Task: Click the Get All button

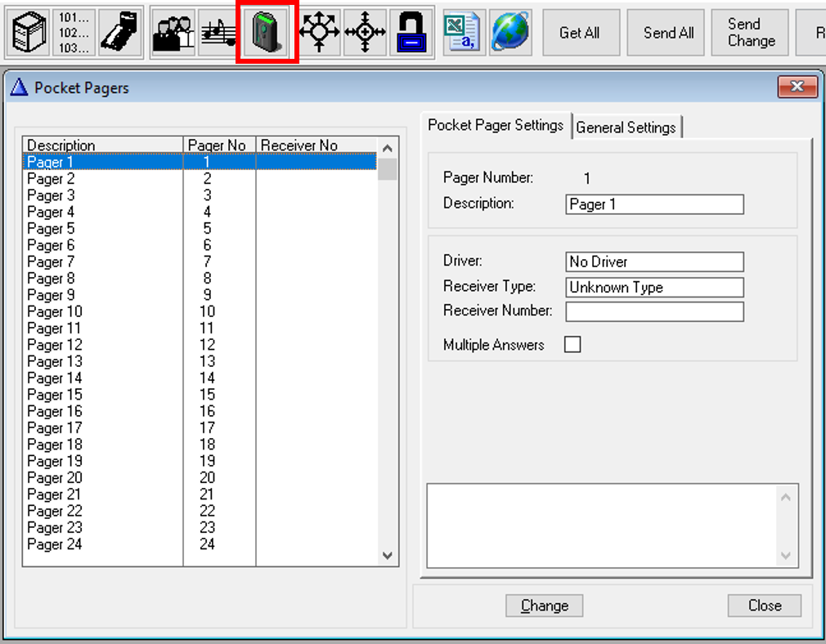Action: click(581, 33)
